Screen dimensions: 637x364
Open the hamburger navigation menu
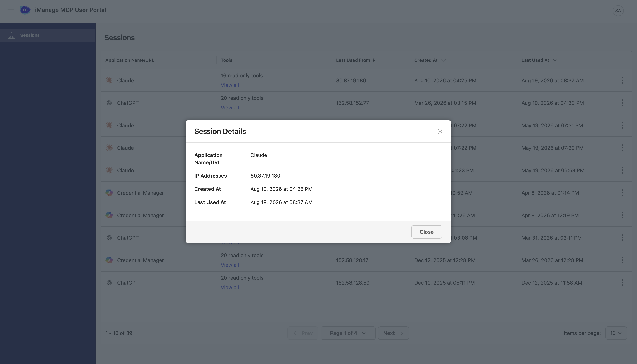pos(11,9)
